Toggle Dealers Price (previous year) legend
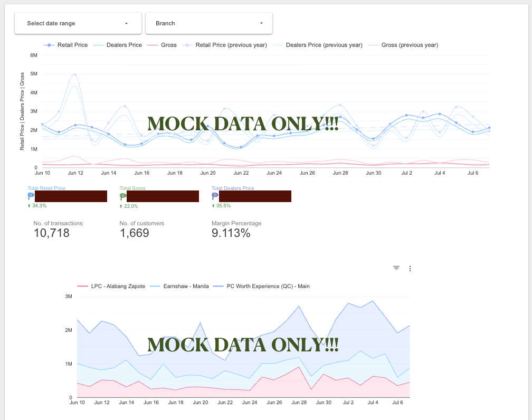532x420 pixels. coord(318,45)
